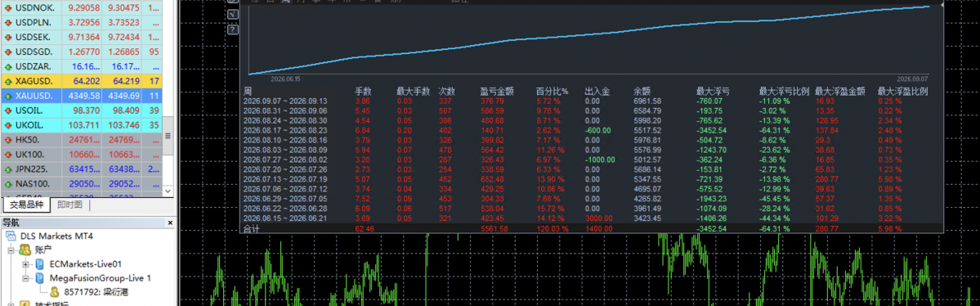This screenshot has width=980, height=306.
Task: Click the balance value 6961.58
Action: pyautogui.click(x=647, y=101)
